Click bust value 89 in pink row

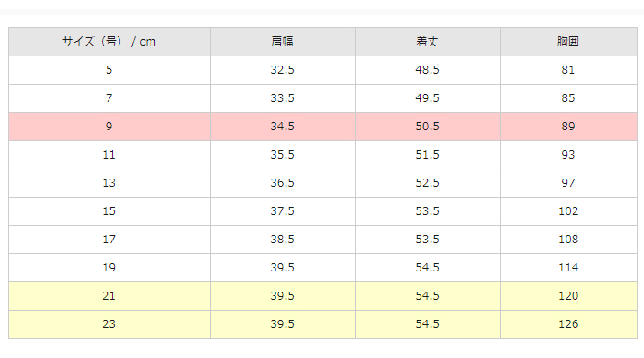point(568,127)
